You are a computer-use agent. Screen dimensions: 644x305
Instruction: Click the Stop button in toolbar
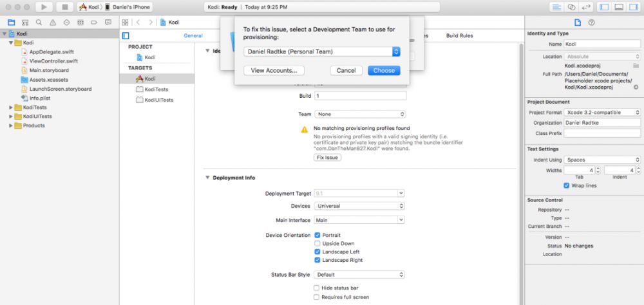[64, 7]
